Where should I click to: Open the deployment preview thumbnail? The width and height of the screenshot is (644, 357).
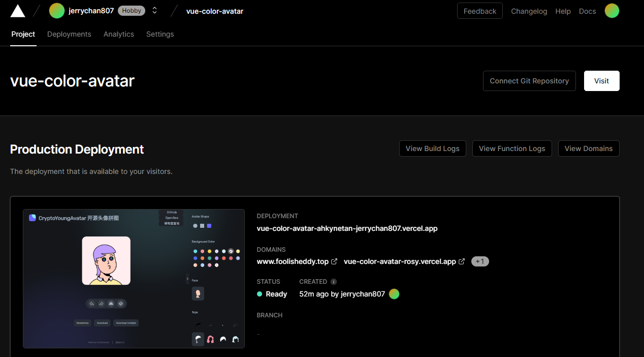[134, 279]
